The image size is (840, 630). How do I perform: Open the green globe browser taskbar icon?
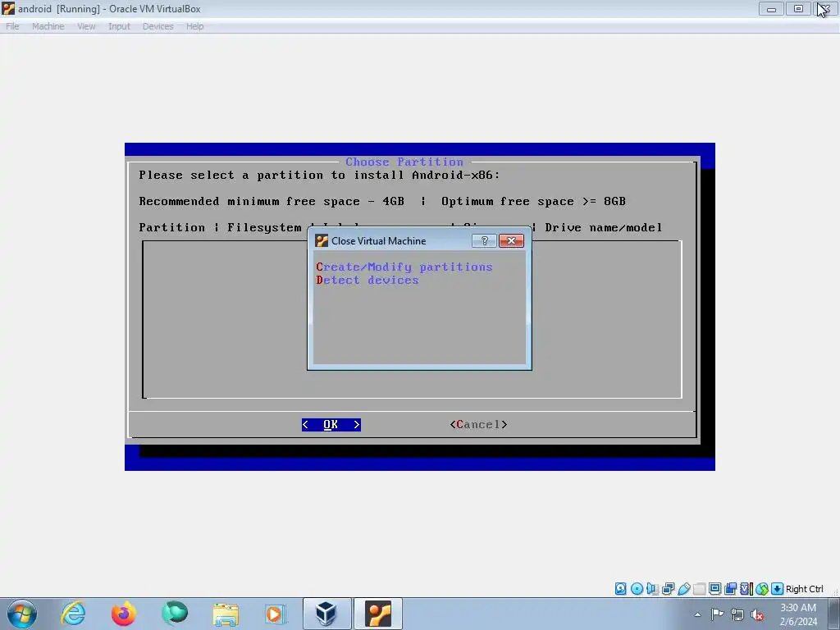(x=175, y=614)
